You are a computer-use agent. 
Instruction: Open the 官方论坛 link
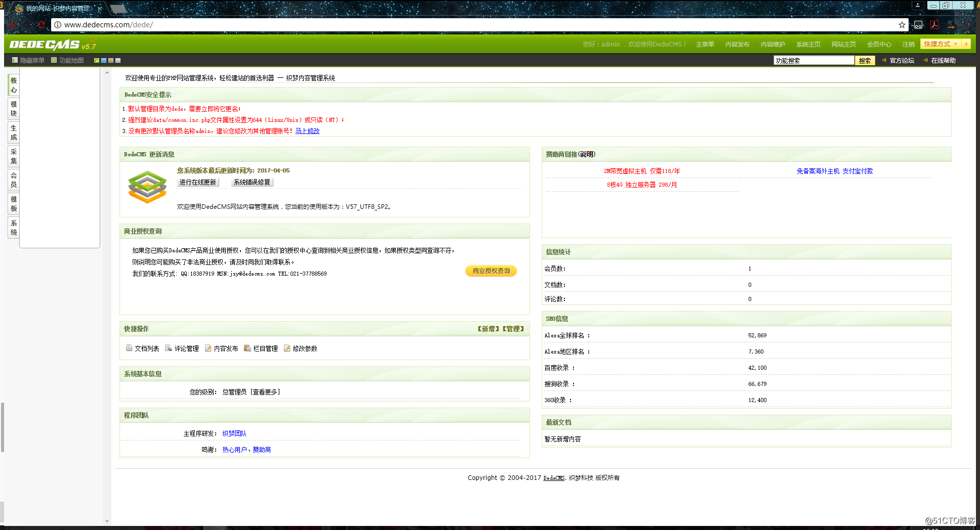[x=902, y=61]
